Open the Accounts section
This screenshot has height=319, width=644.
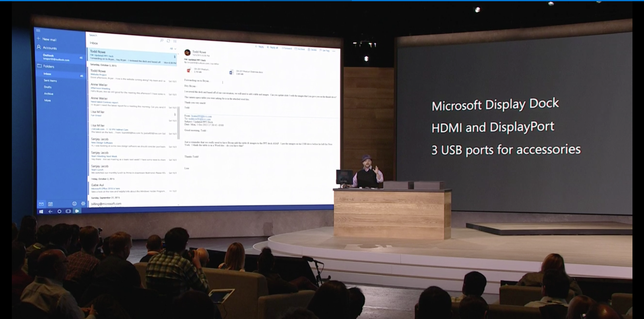click(47, 48)
